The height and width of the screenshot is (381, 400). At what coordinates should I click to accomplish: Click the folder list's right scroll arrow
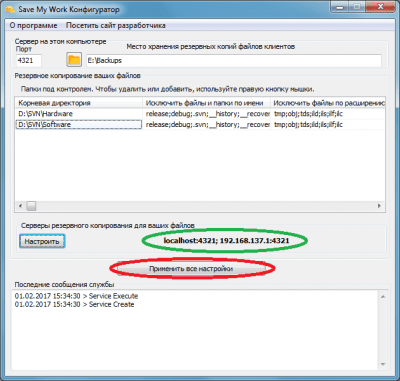click(x=379, y=206)
